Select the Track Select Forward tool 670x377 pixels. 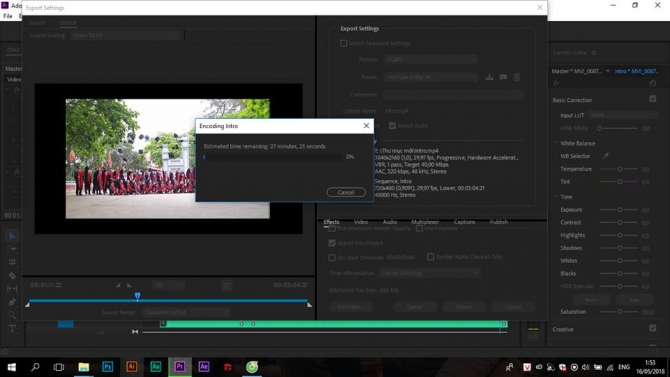pyautogui.click(x=12, y=249)
